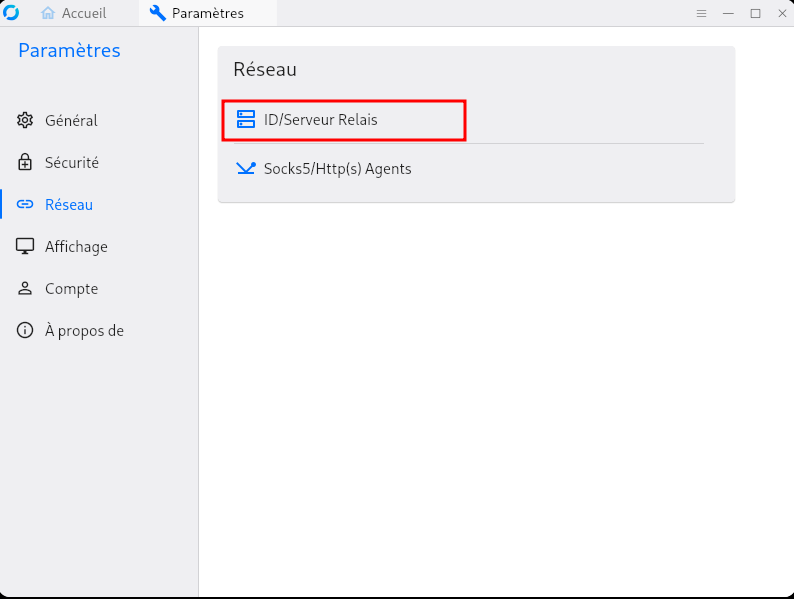Click the proxy icon next to Socks5/Http(s) Agents
Viewport: 794px width, 599px height.
(x=246, y=169)
